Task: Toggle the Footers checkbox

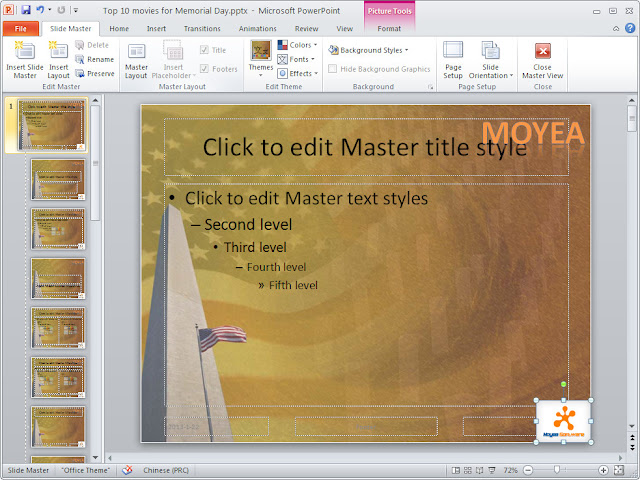Action: [x=204, y=69]
